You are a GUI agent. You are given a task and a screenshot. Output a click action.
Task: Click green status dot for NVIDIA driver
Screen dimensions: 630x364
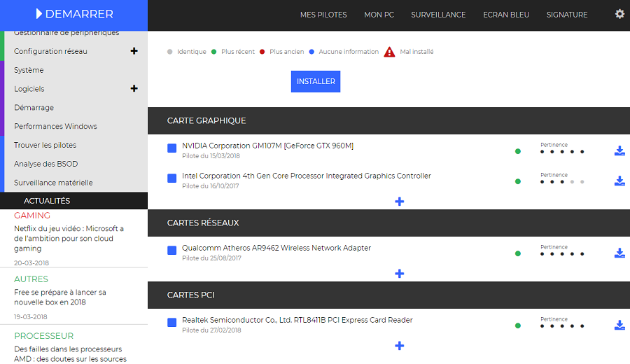518,151
